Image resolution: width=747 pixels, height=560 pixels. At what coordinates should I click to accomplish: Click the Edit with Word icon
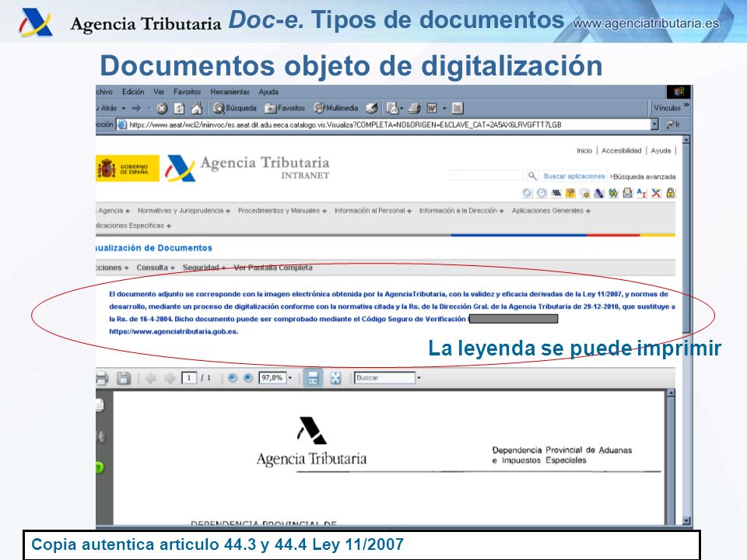[x=432, y=109]
